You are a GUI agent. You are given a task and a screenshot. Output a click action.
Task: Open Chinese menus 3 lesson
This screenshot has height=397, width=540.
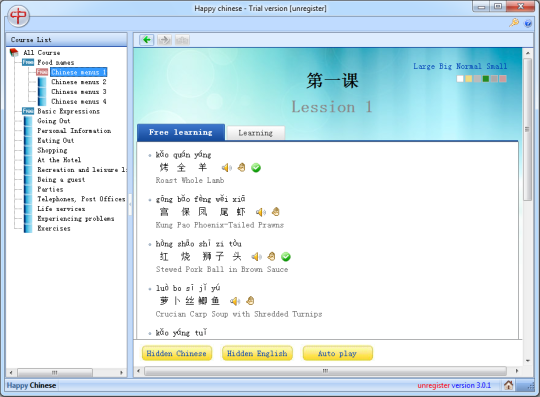point(79,92)
